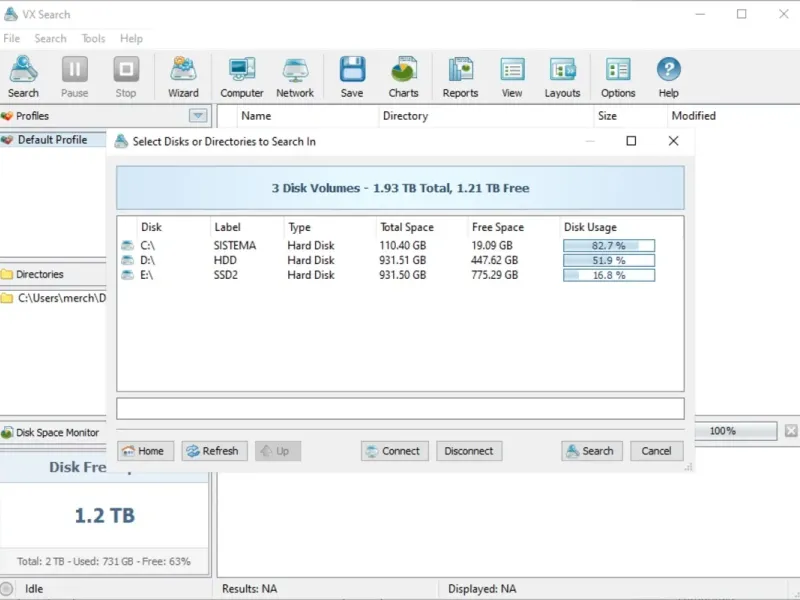Sort by the Label column header
The image size is (800, 600).
246,227
